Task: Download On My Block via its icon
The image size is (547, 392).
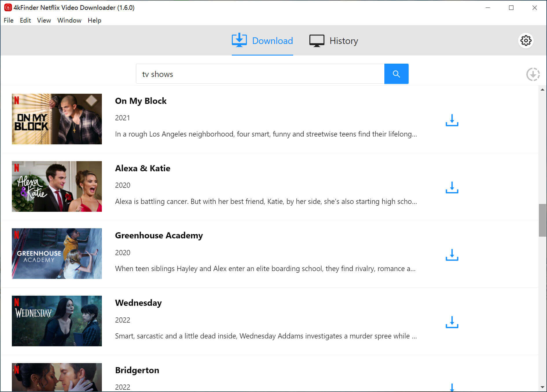Action: click(452, 120)
